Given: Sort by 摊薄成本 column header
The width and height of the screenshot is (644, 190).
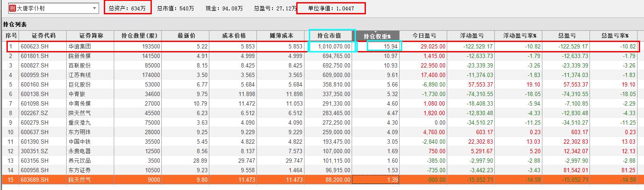Looking at the screenshot, I should click(281, 35).
